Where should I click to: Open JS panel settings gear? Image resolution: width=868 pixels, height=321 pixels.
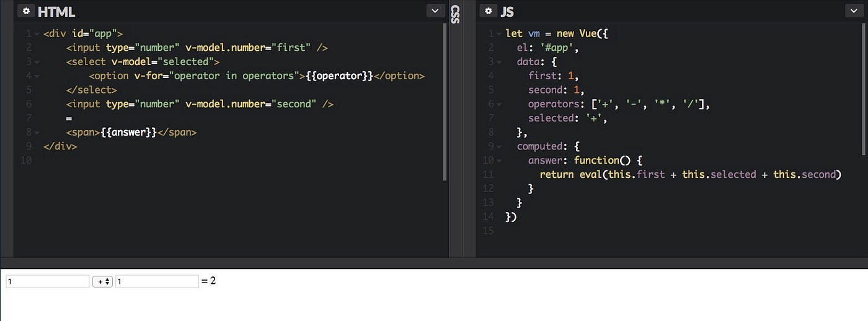pyautogui.click(x=489, y=11)
